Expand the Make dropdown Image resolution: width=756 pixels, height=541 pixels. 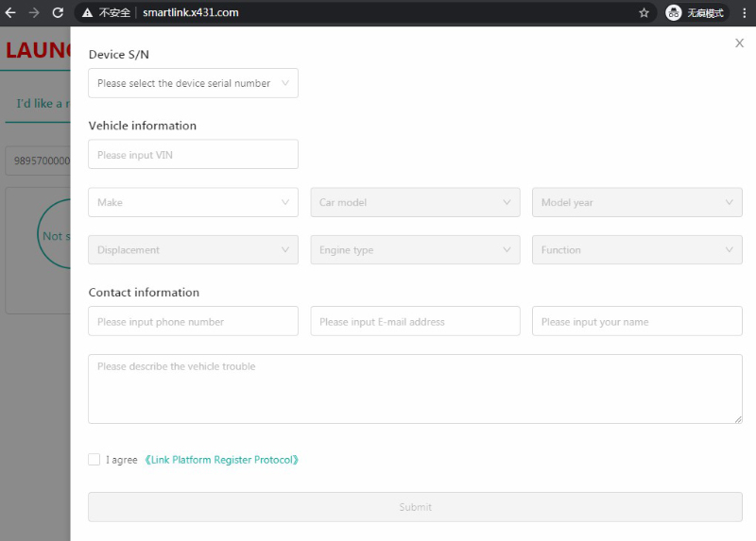pyautogui.click(x=193, y=202)
